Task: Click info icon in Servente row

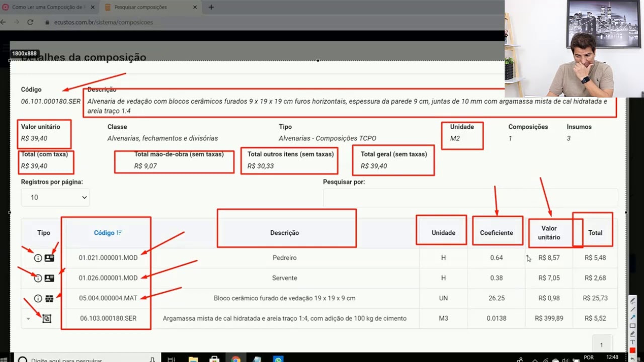Action: point(38,278)
